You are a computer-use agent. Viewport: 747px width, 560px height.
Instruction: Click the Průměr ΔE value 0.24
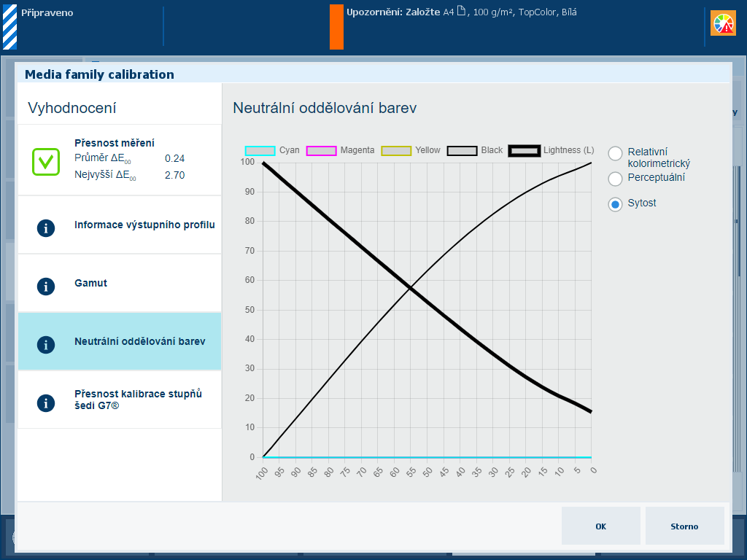[x=174, y=158]
